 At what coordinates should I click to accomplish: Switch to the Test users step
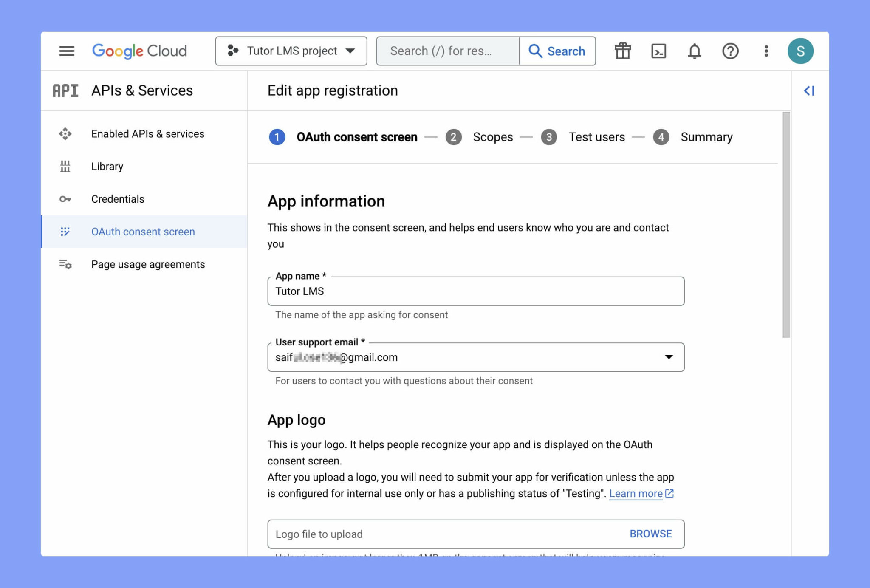[596, 137]
